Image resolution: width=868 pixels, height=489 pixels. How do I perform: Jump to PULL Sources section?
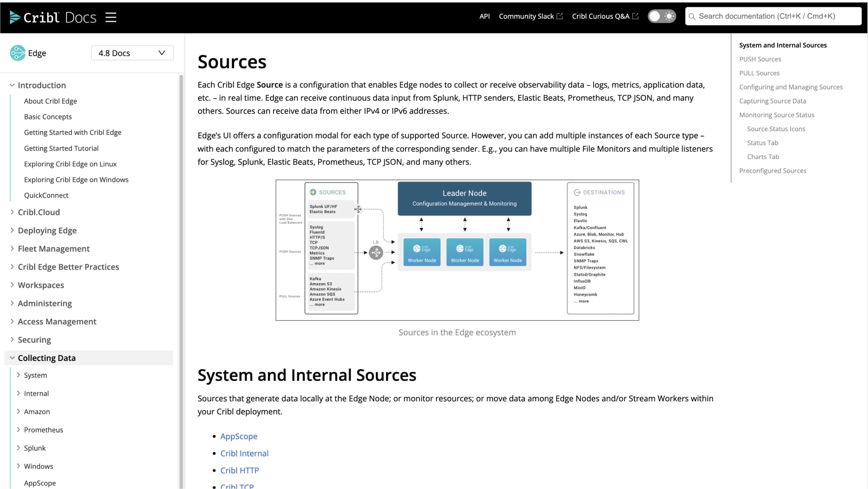click(x=759, y=73)
